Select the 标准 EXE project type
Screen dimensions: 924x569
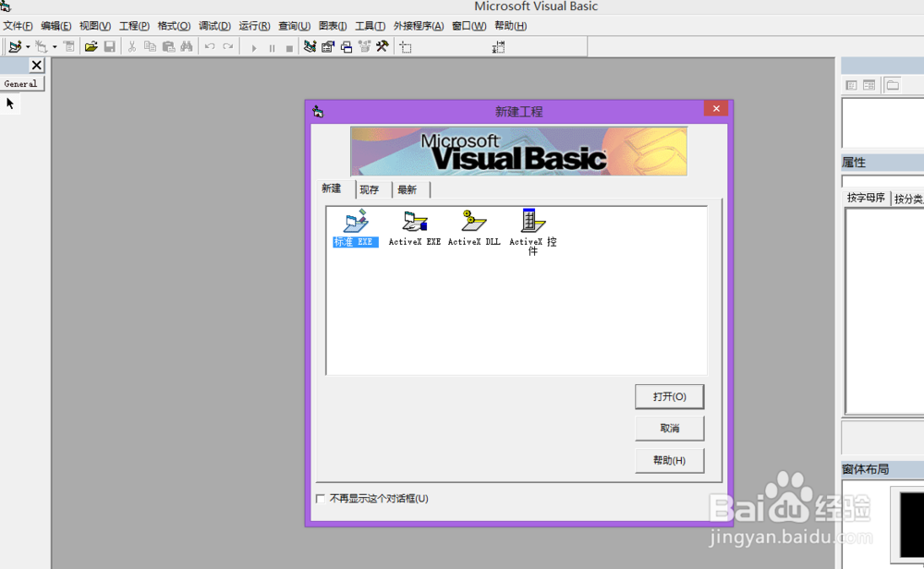[356, 228]
